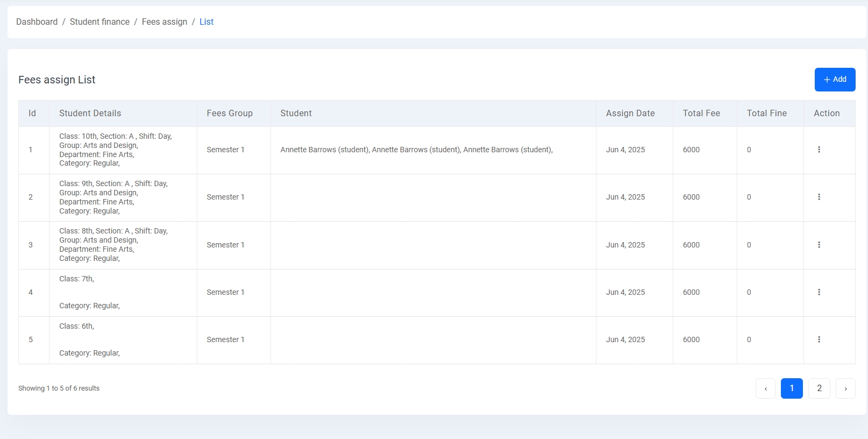Open three-dot menu for row 2
This screenshot has width=868, height=439.
pyautogui.click(x=819, y=197)
